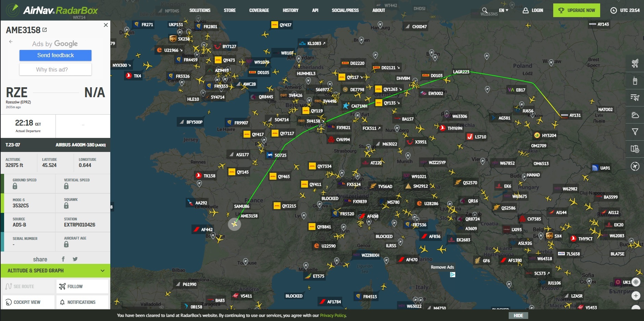This screenshot has width=644, height=321.
Task: Open the Coverage menu item
Action: point(259,10)
